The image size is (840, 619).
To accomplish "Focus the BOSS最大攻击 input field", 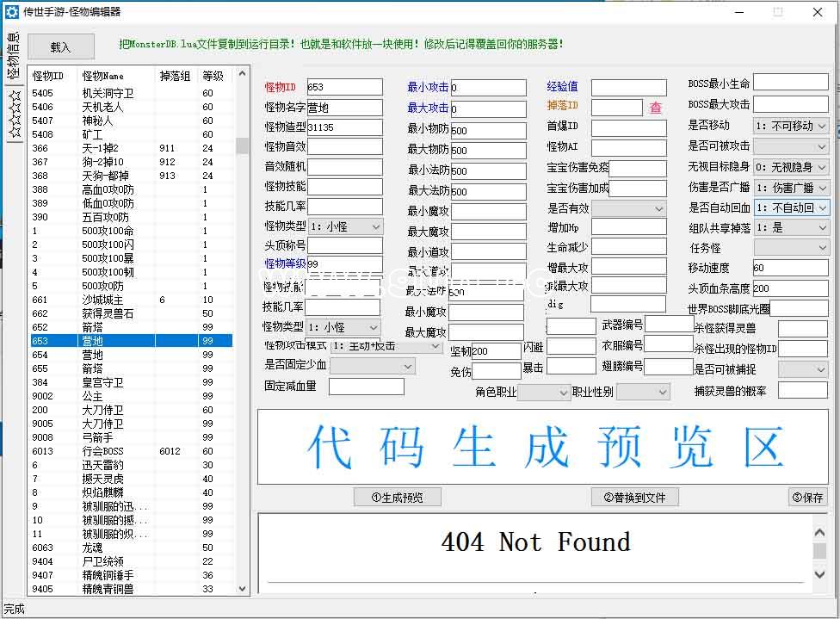I will 791,103.
